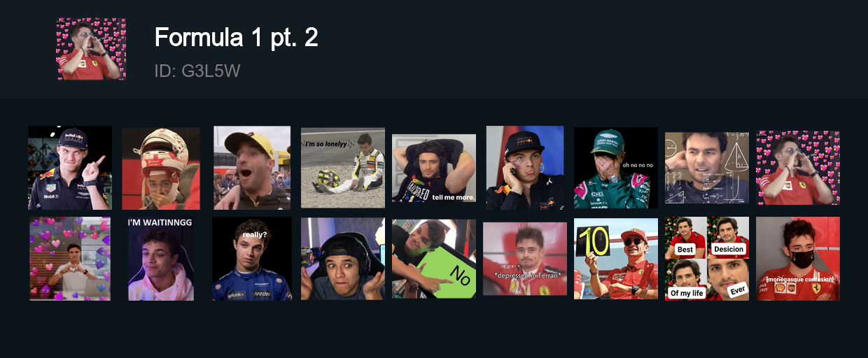Pick the 'oh no no no' sticker
Image resolution: width=868 pixels, height=358 pixels.
pos(616,168)
